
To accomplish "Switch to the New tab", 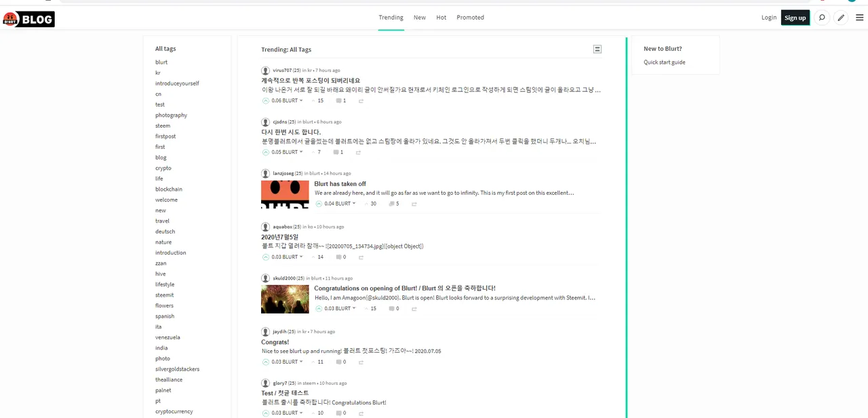I will pos(420,18).
